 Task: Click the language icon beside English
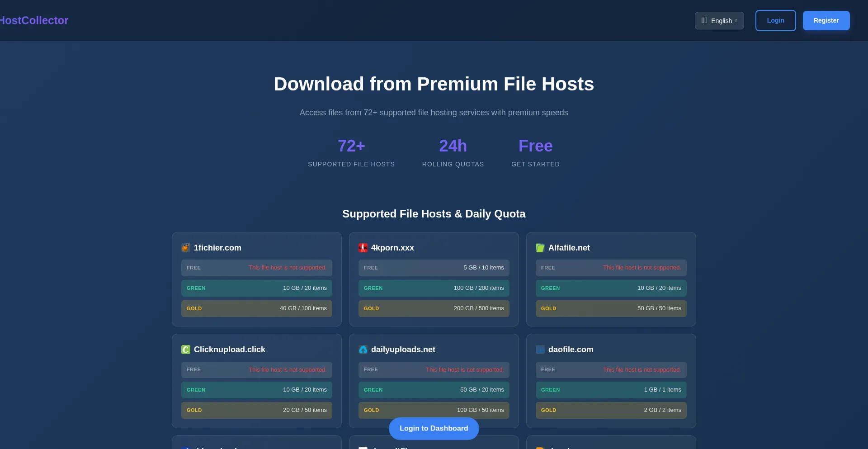tap(704, 20)
